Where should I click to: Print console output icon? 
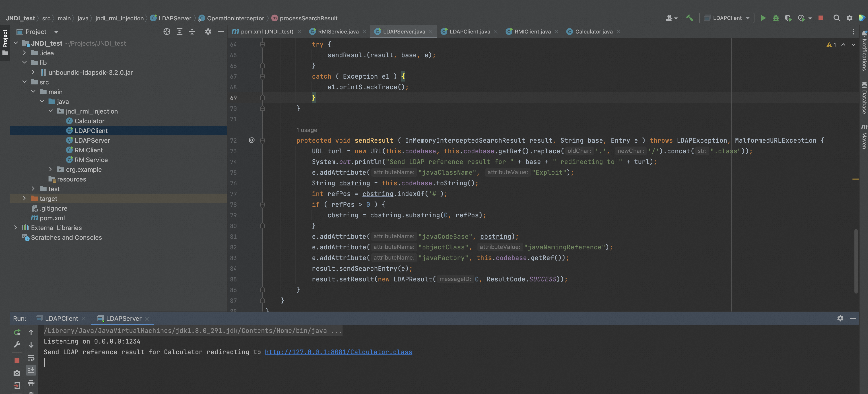click(x=31, y=383)
